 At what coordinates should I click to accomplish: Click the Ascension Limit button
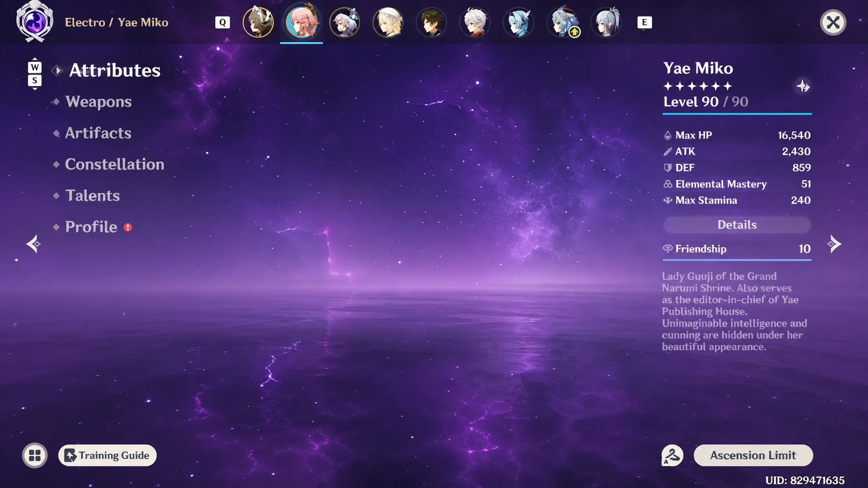pyautogui.click(x=753, y=455)
